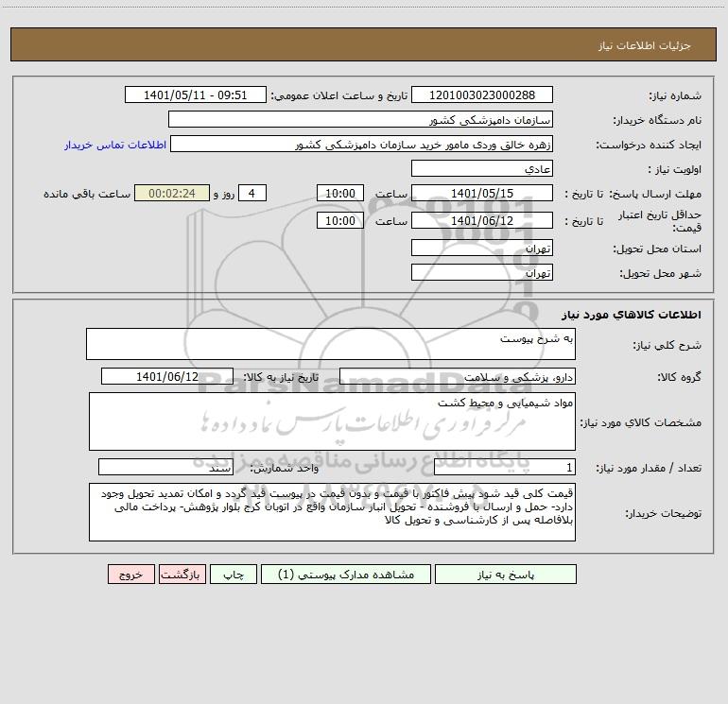The height and width of the screenshot is (704, 728).
Task: Click the label تاریخ نیاز به کالا
Action: 282,377
